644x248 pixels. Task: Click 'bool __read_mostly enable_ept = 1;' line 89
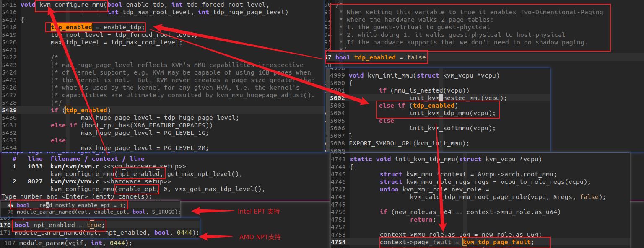(x=71, y=205)
